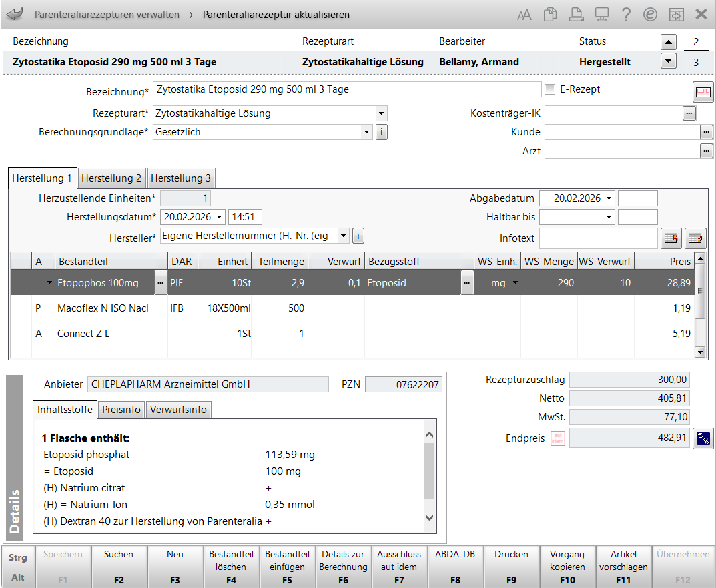Screen dimensions: 716x588
Task: Click the Bezeichnung text field
Action: click(x=346, y=89)
